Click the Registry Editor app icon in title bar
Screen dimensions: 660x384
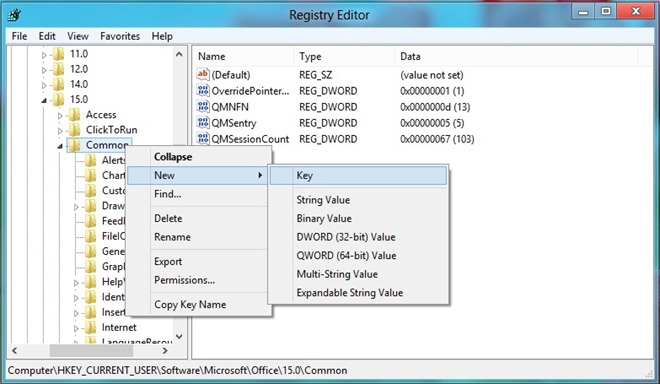click(14, 15)
